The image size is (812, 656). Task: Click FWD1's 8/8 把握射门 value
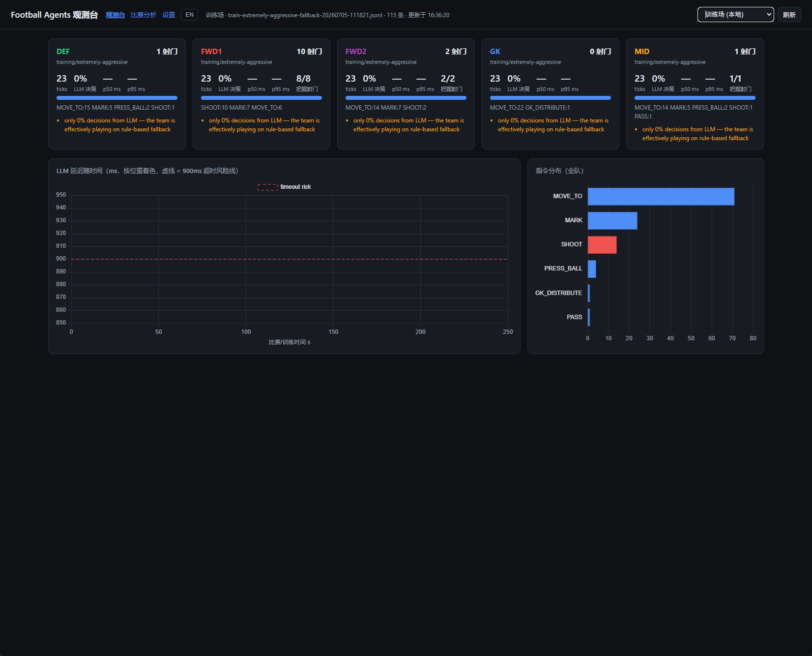303,79
